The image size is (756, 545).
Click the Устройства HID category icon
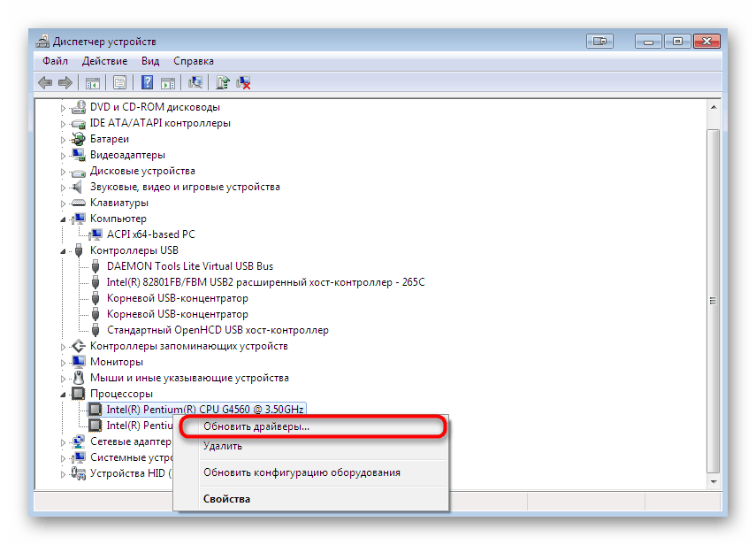pyautogui.click(x=78, y=473)
